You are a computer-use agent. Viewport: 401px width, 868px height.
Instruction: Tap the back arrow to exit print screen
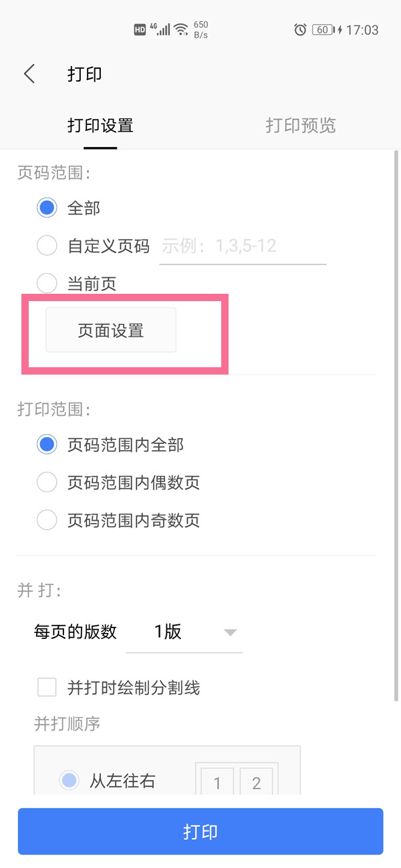pos(28,74)
